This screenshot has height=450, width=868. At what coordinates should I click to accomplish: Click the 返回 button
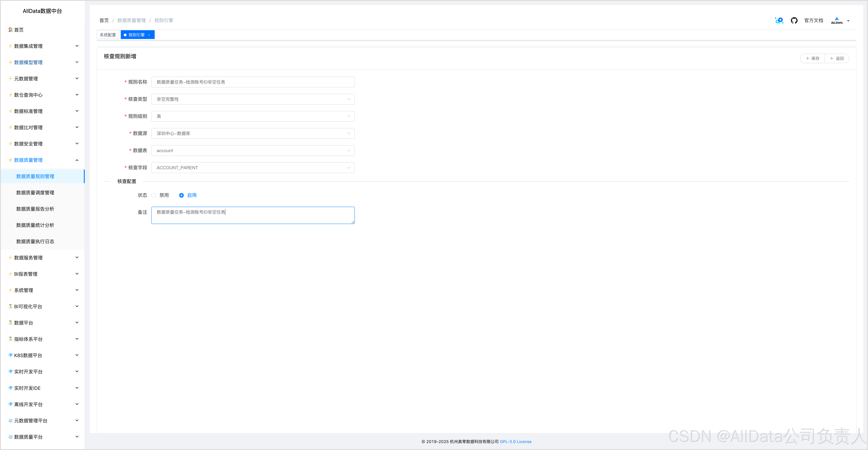point(837,59)
